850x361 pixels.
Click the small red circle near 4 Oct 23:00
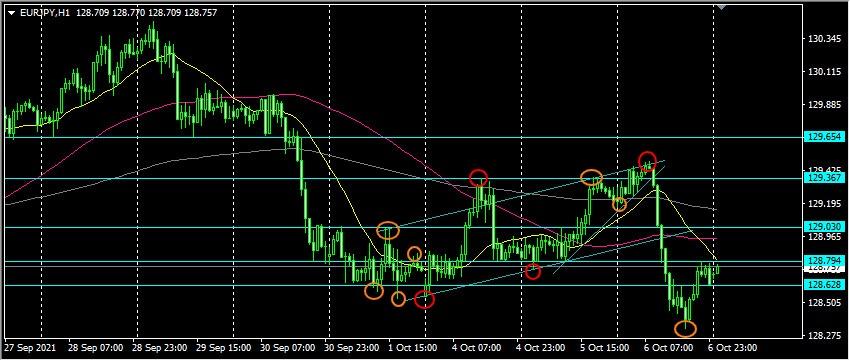(x=533, y=272)
